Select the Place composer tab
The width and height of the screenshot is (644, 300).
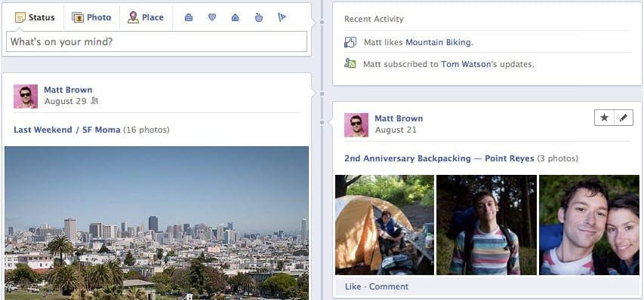coord(146,17)
